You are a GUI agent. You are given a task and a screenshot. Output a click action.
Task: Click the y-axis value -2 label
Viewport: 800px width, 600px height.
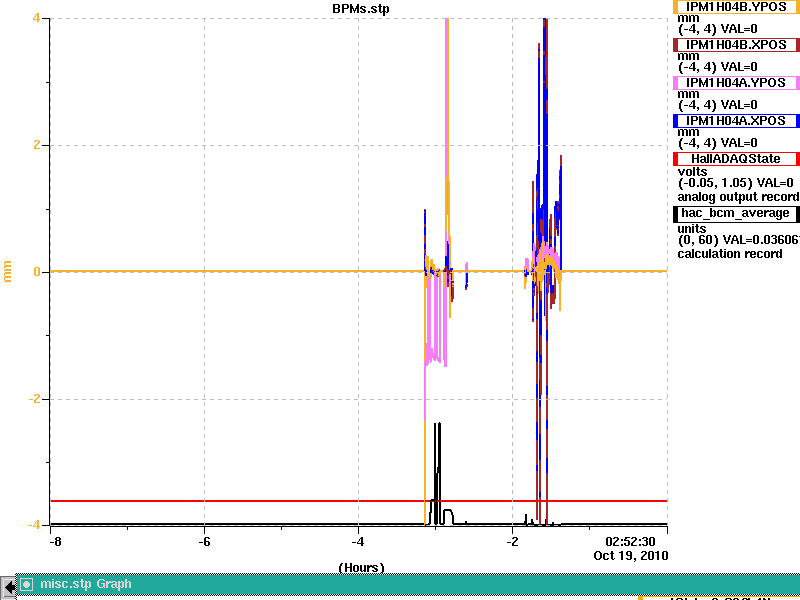point(34,399)
